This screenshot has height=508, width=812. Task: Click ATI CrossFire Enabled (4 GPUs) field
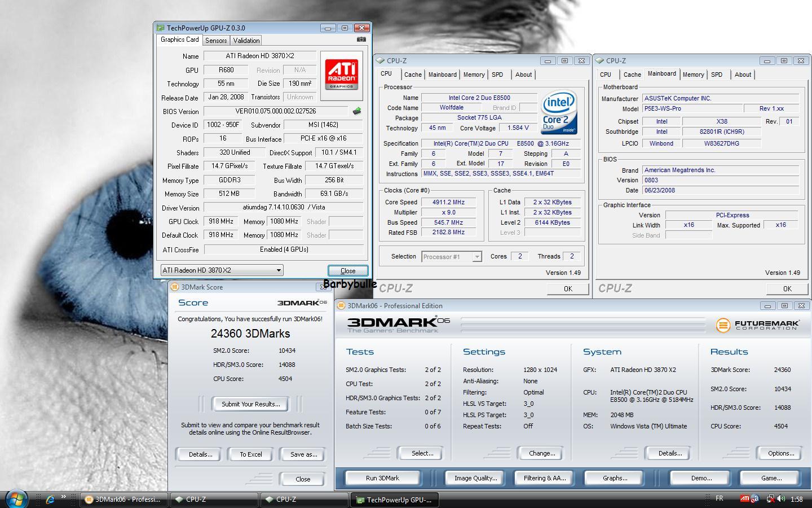pyautogui.click(x=284, y=249)
